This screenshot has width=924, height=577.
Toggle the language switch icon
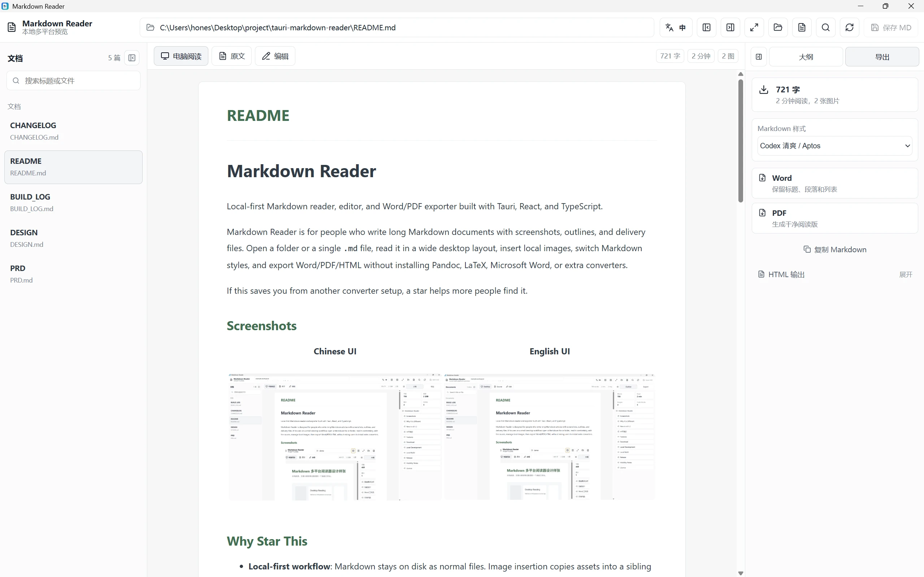point(676,27)
